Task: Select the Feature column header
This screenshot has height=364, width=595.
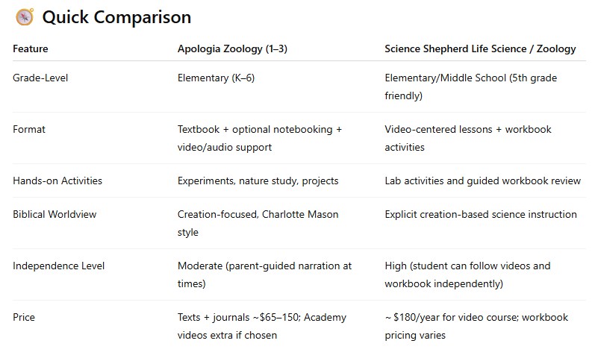Action: click(x=31, y=48)
